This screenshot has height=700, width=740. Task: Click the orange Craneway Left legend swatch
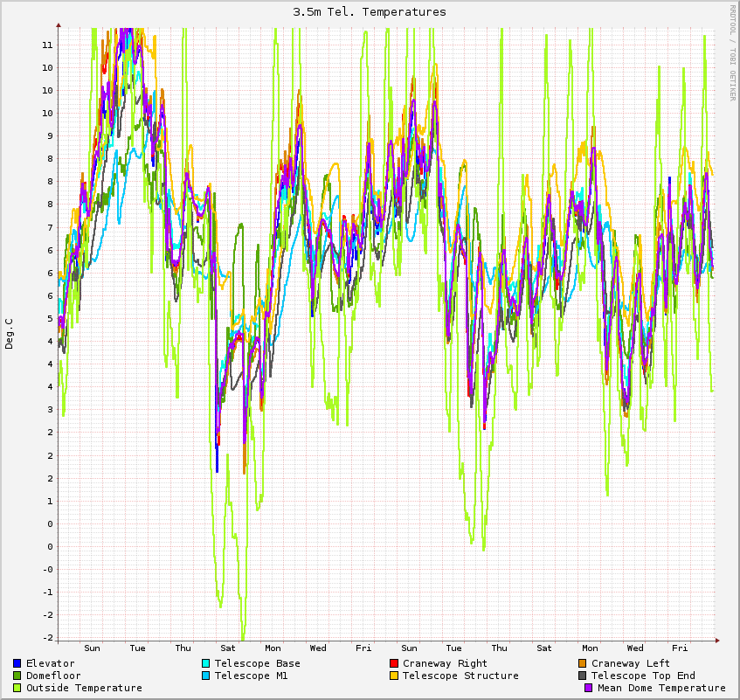pos(583,663)
